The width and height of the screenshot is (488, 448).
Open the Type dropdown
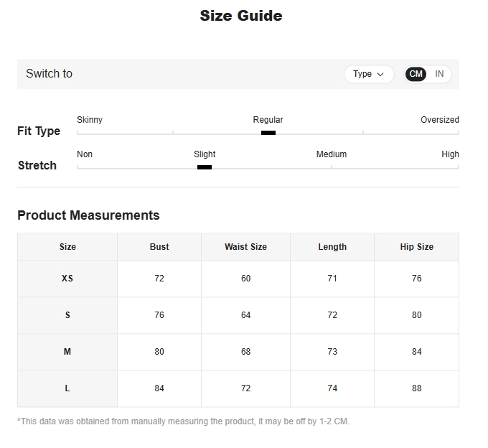point(369,74)
